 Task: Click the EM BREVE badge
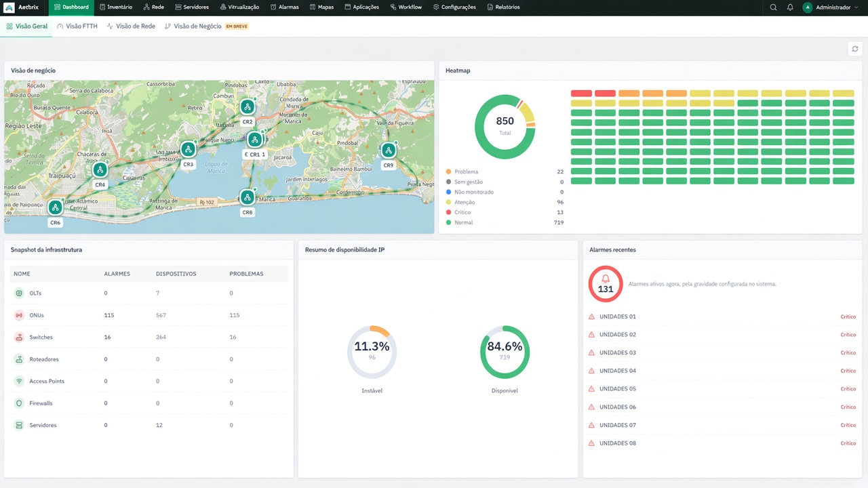coord(237,26)
